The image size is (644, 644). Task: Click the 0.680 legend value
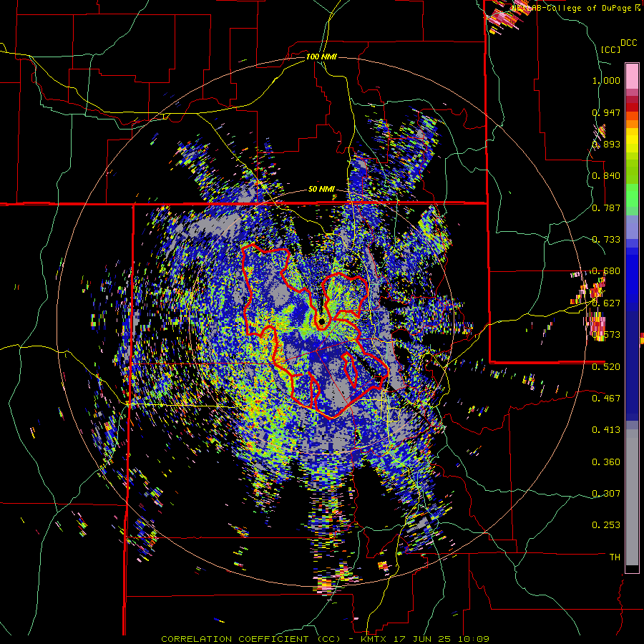[x=606, y=271]
